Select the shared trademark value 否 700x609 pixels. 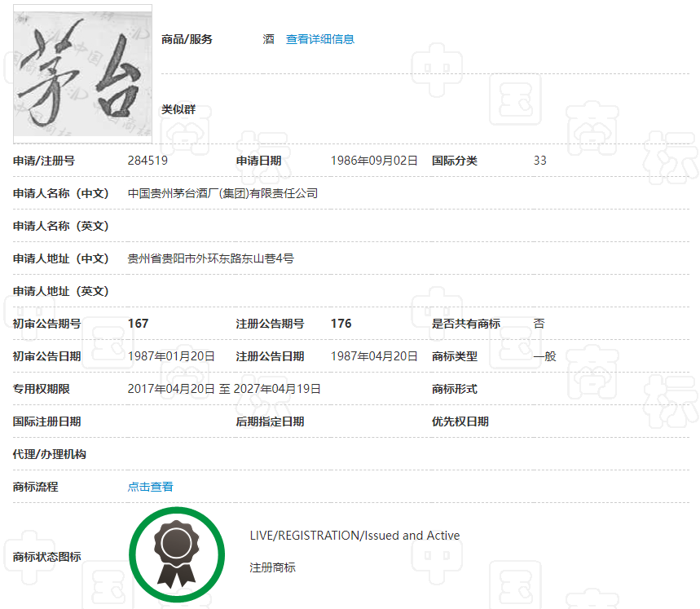click(539, 324)
